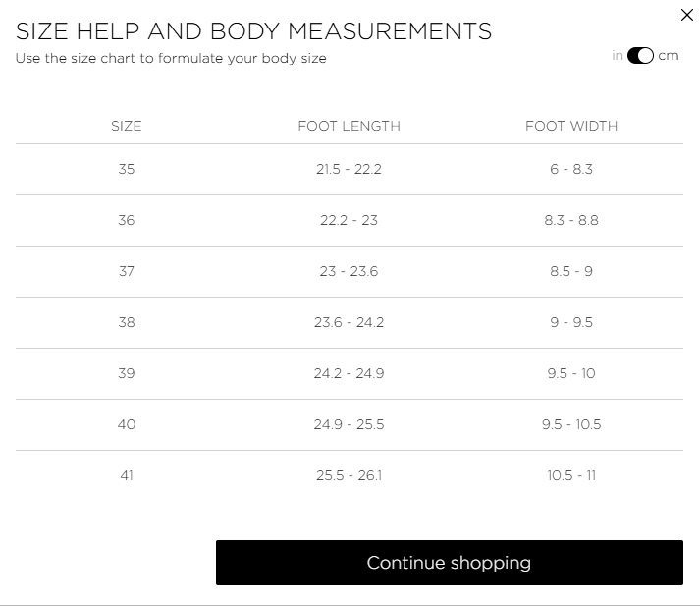
Task: Select the 'in' unit label
Action: pyautogui.click(x=618, y=56)
